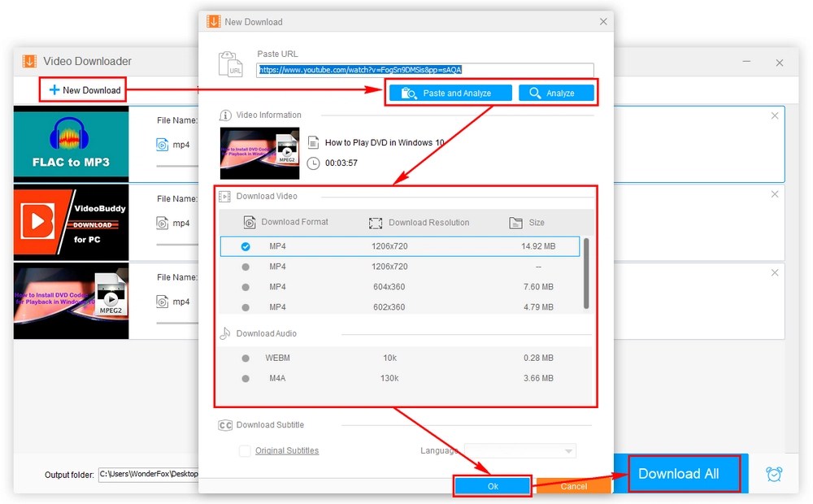Open the alarm clock scheduler icon

coord(774,474)
